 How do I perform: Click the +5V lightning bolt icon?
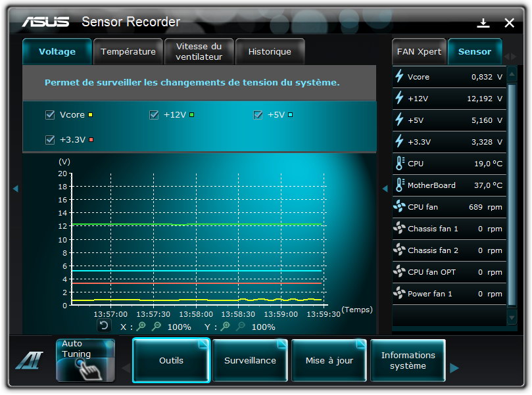[399, 120]
